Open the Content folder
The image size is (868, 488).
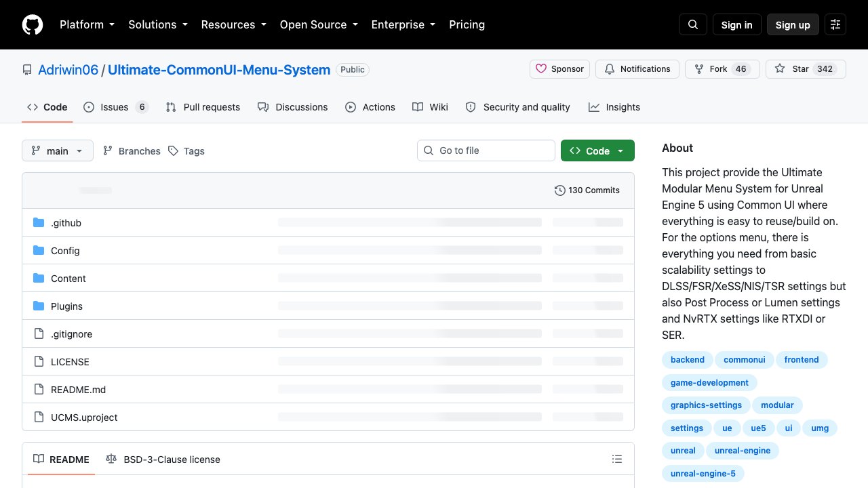68,279
